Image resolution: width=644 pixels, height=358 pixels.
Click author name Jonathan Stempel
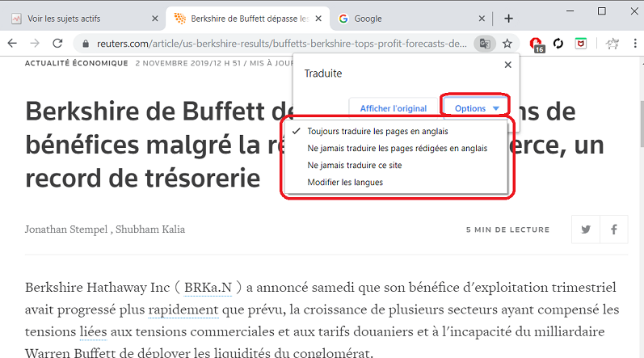(x=66, y=230)
